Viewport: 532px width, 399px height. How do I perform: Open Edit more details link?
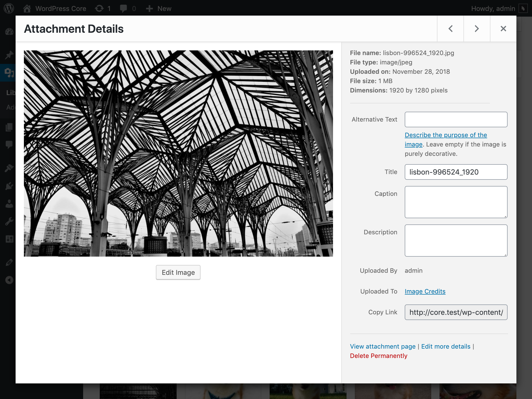pyautogui.click(x=446, y=347)
